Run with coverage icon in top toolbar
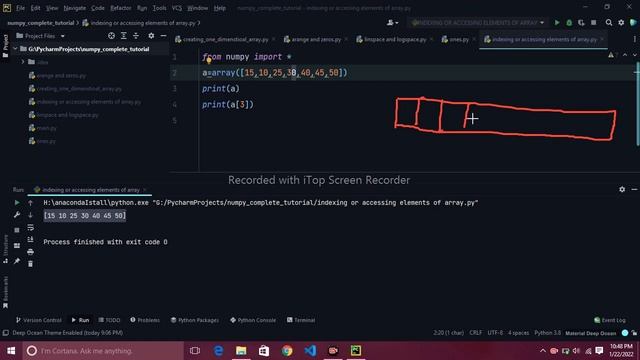The image size is (640, 360). click(581, 23)
